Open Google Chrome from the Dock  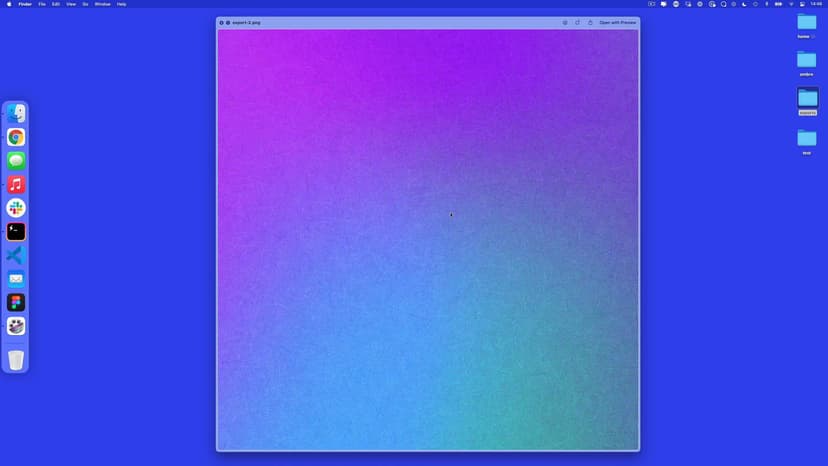coord(16,137)
